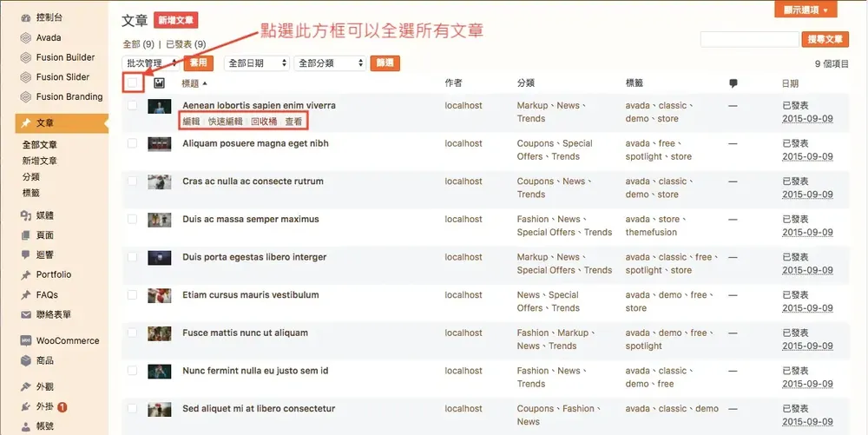Screen dimensions: 868x435
Task: Click the 套用 apply button
Action: pos(199,63)
